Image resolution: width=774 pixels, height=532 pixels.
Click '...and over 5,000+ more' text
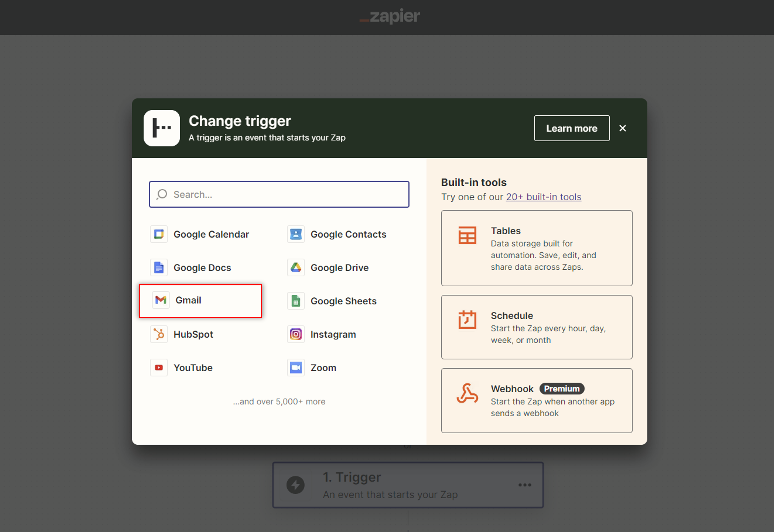coord(279,401)
